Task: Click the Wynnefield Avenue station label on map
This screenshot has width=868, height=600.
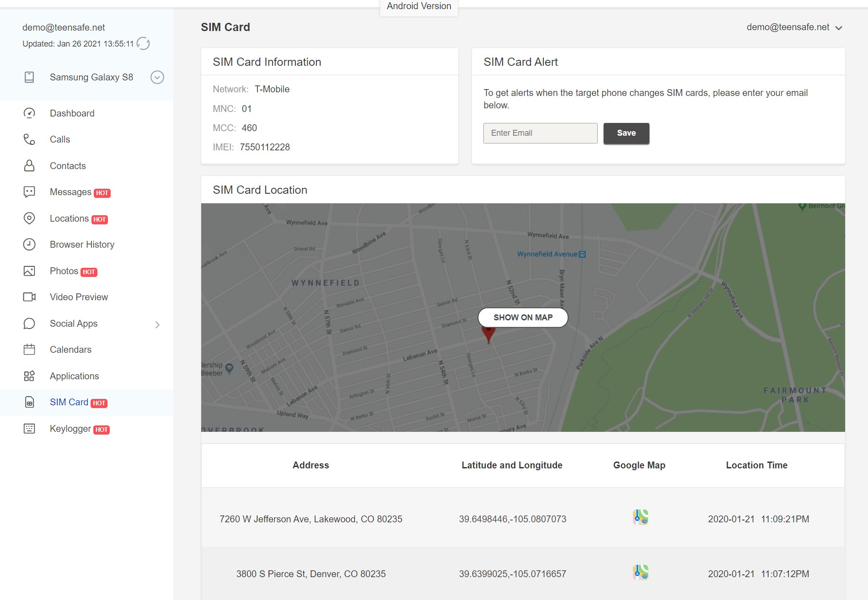Action: (x=552, y=254)
